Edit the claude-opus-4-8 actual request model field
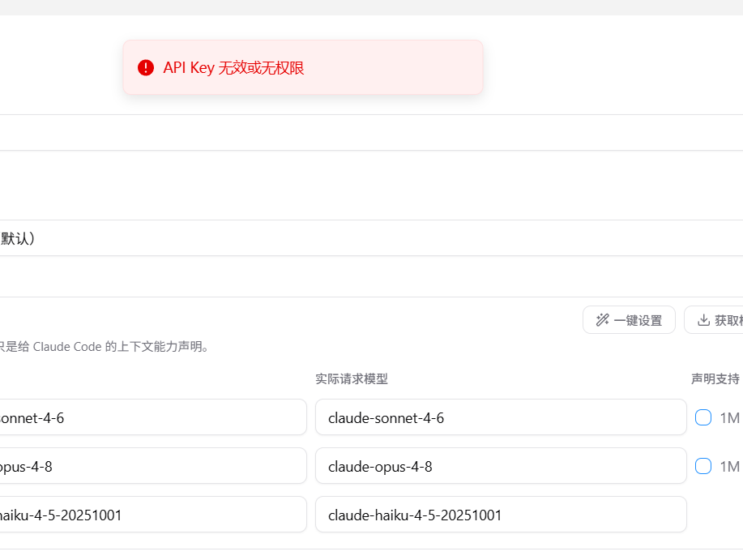Screen dimensions: 743x560 pyautogui.click(x=501, y=466)
